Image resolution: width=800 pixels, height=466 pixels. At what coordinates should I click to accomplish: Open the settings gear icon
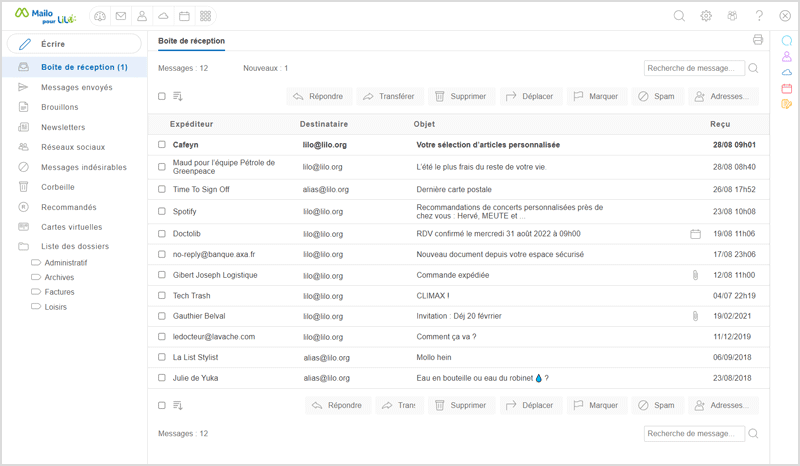coord(706,16)
